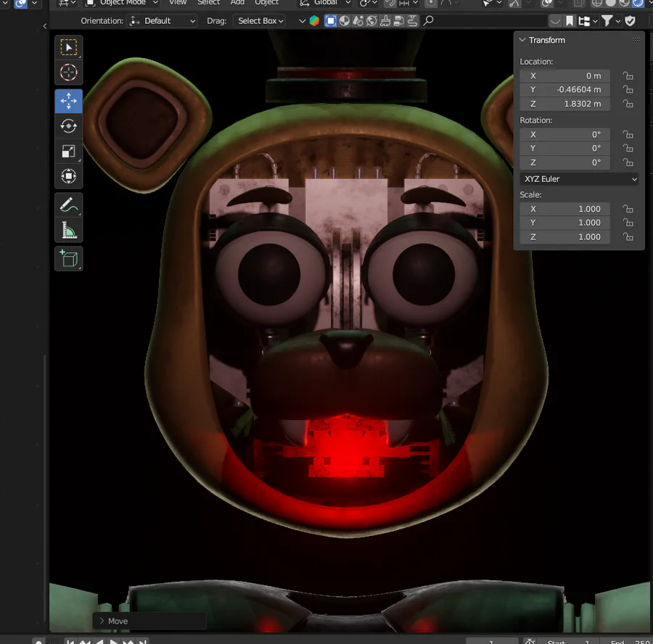
Task: Lock the Scale Y value
Action: tap(628, 223)
